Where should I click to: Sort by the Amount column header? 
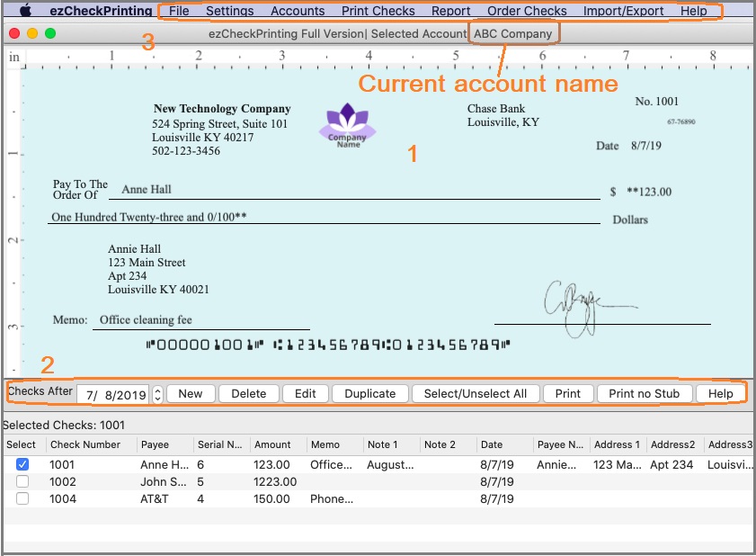coord(272,444)
